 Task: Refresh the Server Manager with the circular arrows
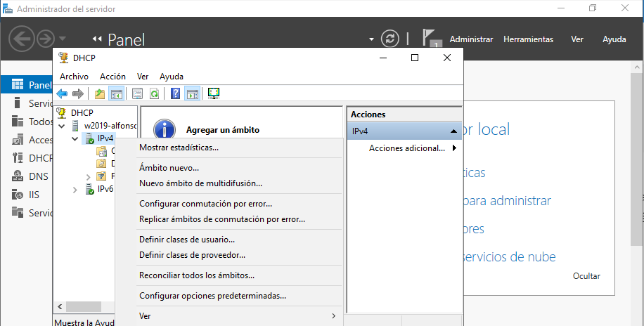pyautogui.click(x=389, y=39)
